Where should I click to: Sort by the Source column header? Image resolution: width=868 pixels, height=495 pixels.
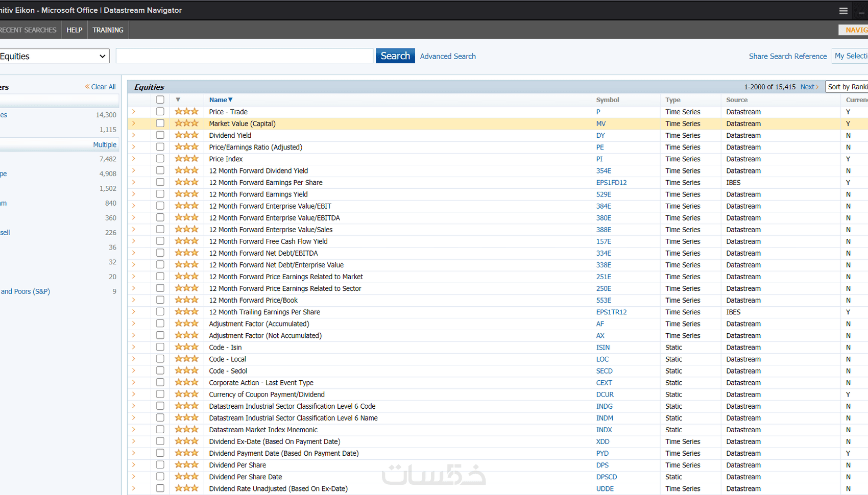[737, 100]
